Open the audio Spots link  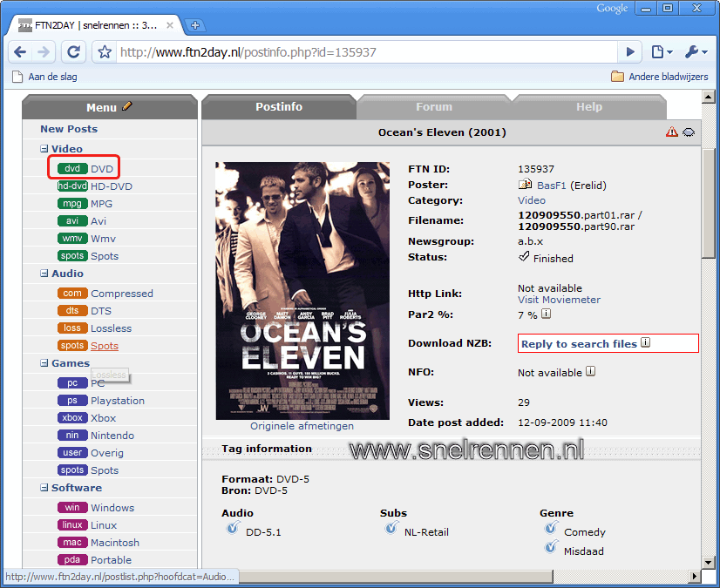coord(105,346)
